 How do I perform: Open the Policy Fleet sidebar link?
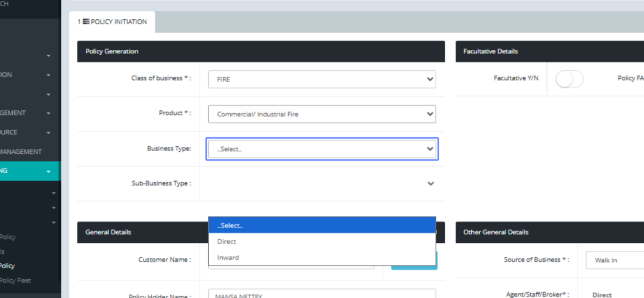point(16,281)
